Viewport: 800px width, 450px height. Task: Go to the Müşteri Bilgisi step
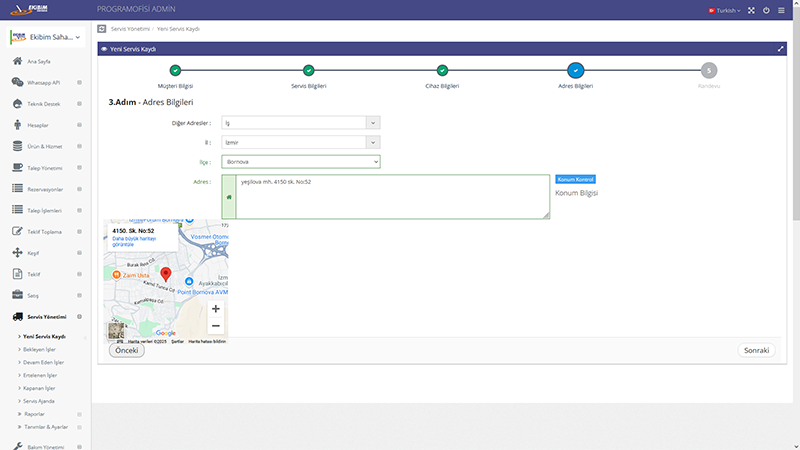pos(176,71)
